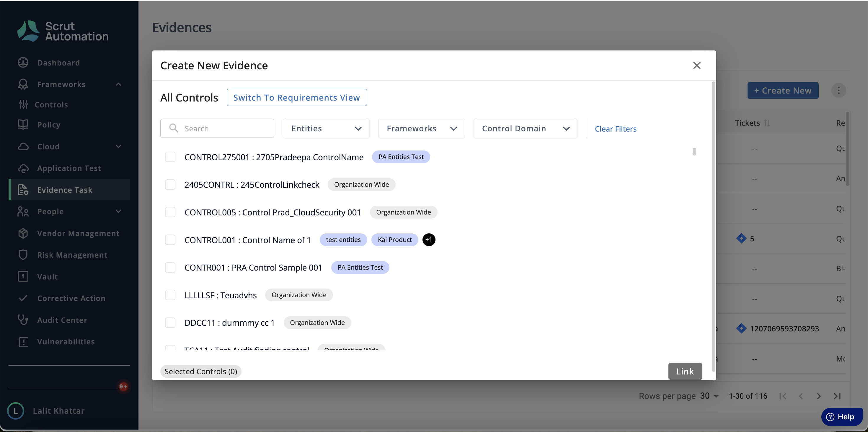Click the Cloud icon in sidebar
Image resolution: width=868 pixels, height=432 pixels.
click(x=23, y=146)
